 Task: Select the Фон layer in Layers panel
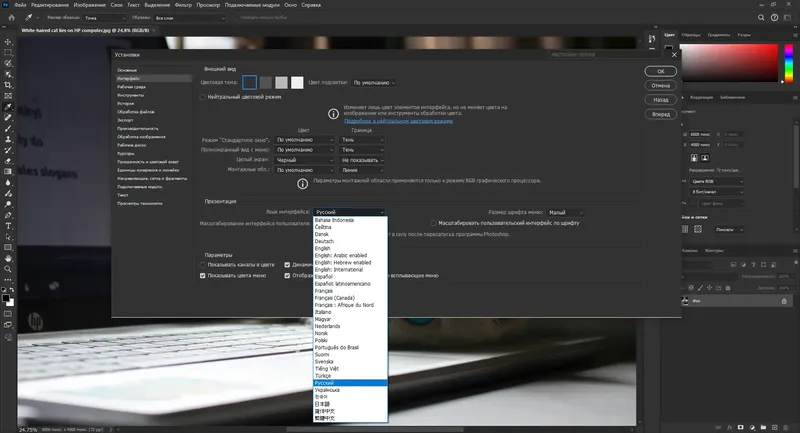pos(737,301)
